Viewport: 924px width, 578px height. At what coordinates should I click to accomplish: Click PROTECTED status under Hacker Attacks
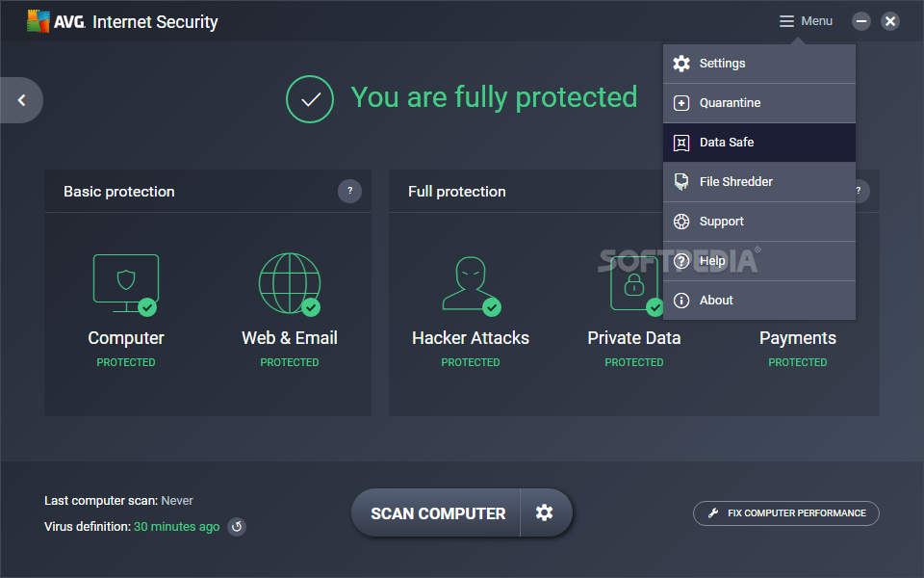point(471,362)
